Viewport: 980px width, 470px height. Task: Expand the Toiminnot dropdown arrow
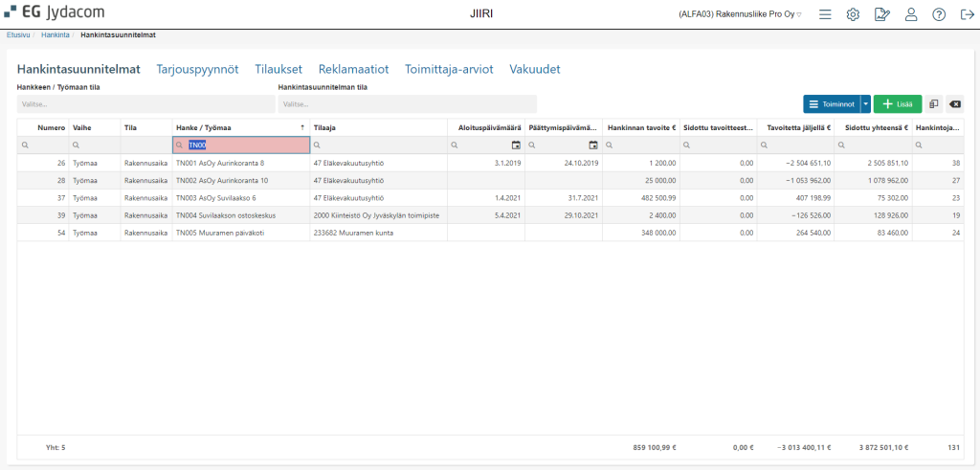point(865,103)
